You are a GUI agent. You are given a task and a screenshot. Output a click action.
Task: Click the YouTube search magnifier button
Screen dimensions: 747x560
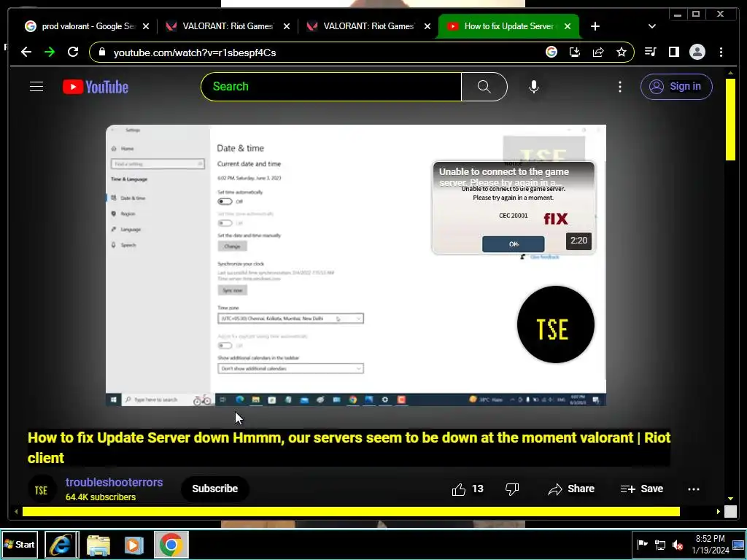pyautogui.click(x=484, y=87)
